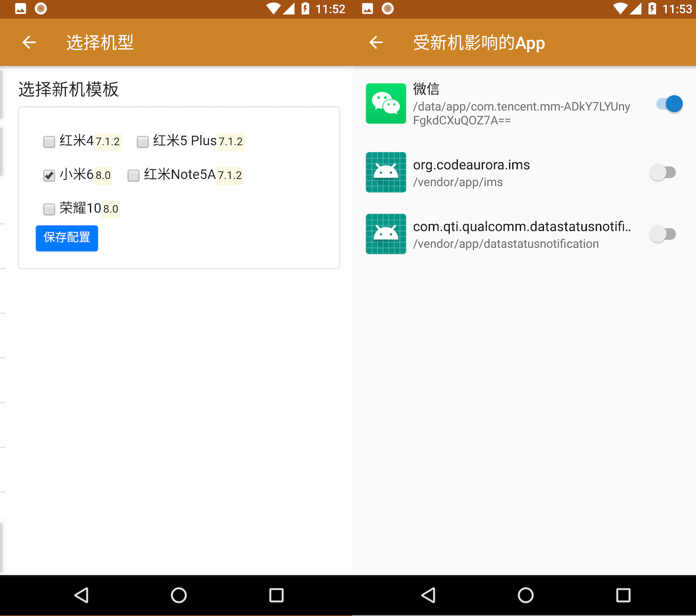
Task: Tap the 8.0 version tag beside 小米6
Action: 103,176
